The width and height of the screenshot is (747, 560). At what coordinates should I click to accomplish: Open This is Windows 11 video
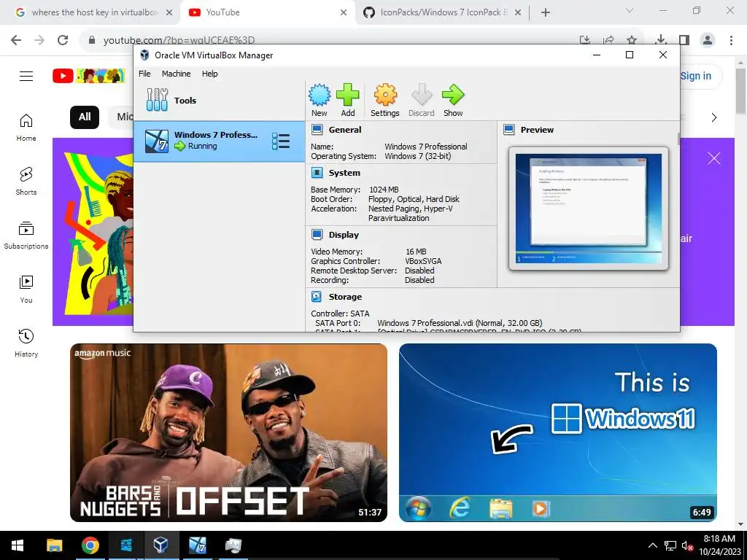tap(558, 432)
